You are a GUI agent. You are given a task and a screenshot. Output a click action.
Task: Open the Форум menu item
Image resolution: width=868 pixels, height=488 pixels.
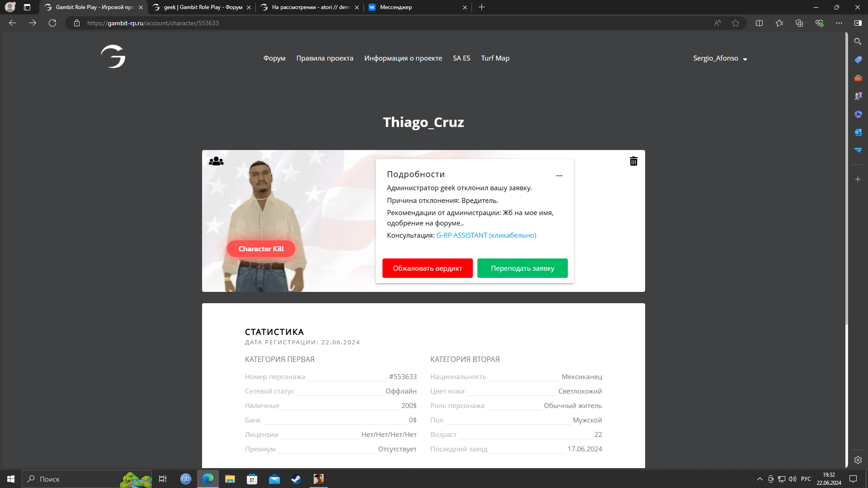click(274, 58)
